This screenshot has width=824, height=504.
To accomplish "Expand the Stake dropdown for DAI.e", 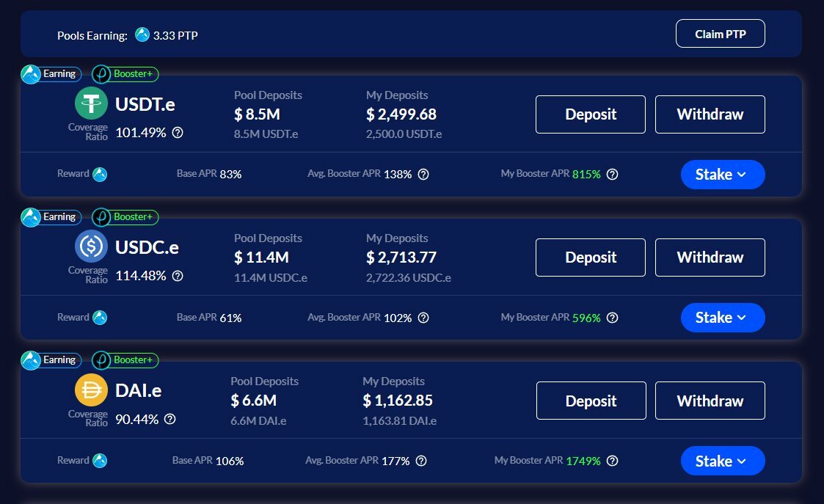I will (x=723, y=461).
